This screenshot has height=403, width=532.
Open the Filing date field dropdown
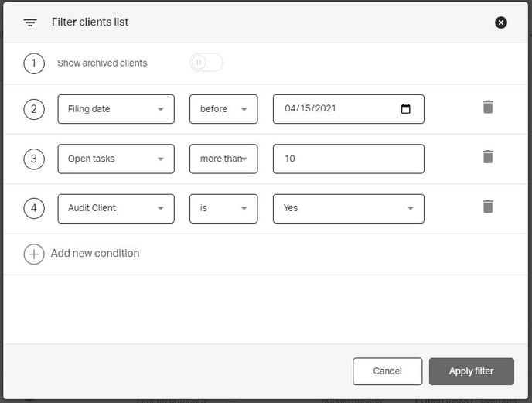116,109
